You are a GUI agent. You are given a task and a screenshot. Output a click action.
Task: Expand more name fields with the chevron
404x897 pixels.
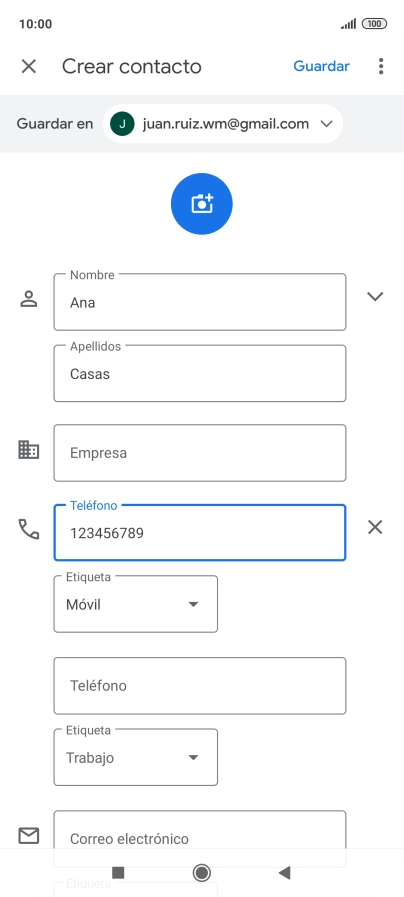click(375, 296)
